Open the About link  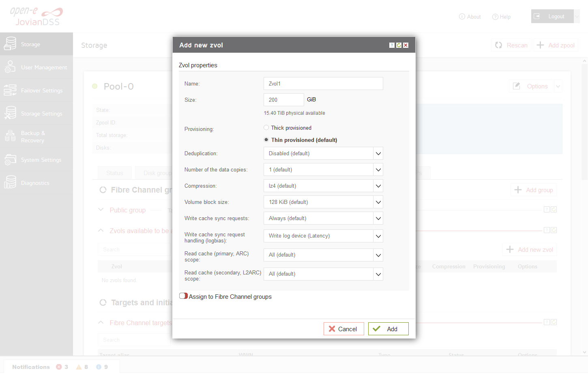click(x=470, y=17)
